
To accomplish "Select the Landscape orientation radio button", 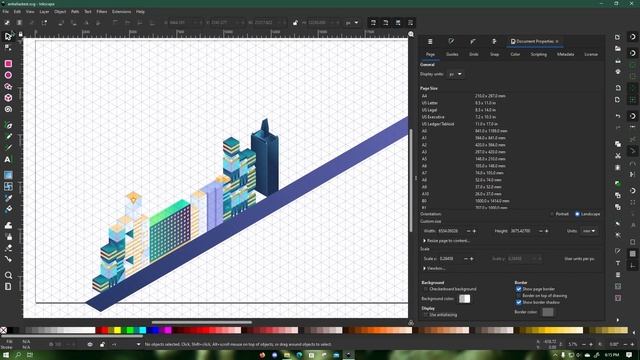I will [x=577, y=214].
